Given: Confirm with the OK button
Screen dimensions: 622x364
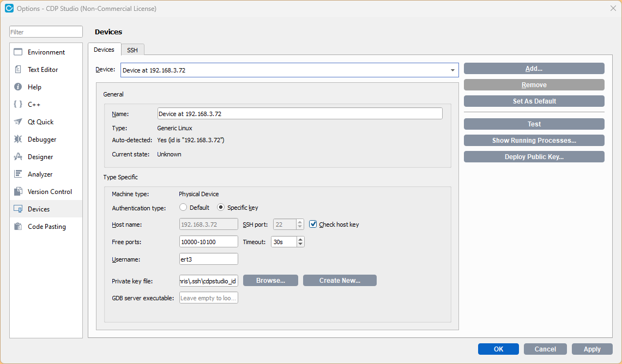Looking at the screenshot, I should (498, 349).
